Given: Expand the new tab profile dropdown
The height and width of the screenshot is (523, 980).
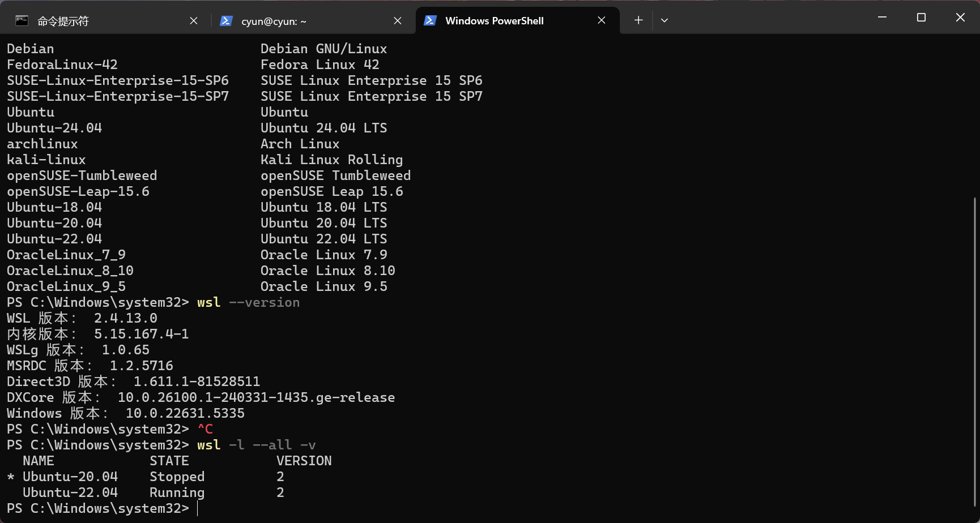Looking at the screenshot, I should click(x=664, y=20).
